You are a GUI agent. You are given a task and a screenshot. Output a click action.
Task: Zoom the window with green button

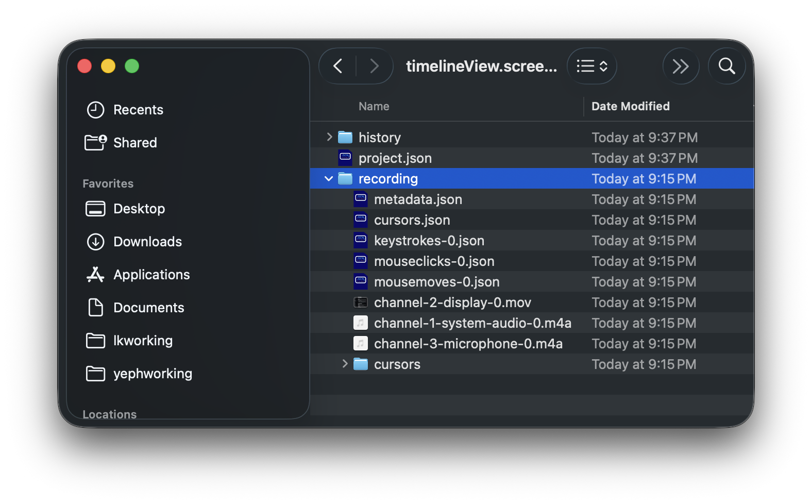[132, 66]
